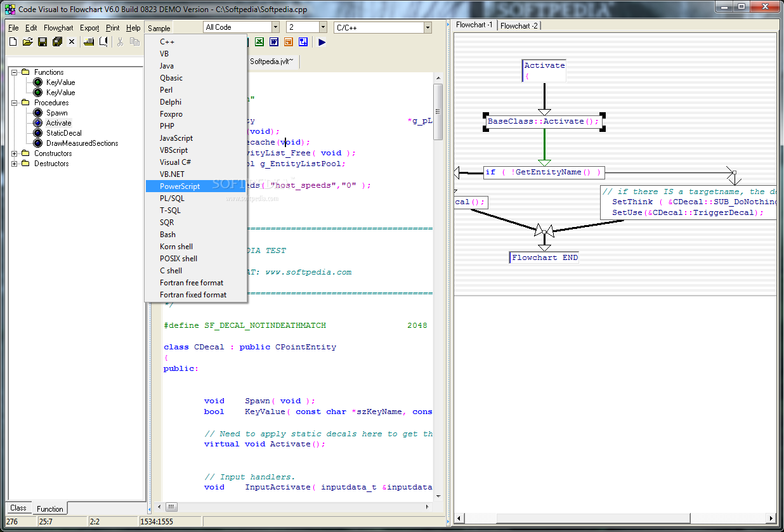The width and height of the screenshot is (784, 532).
Task: Open the C/C++ language dropdown
Action: click(x=428, y=27)
